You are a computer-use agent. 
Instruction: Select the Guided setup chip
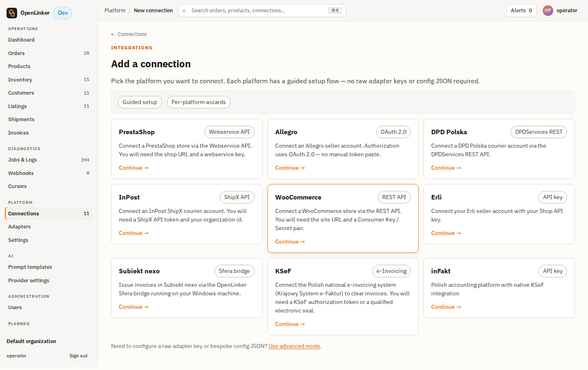click(140, 102)
